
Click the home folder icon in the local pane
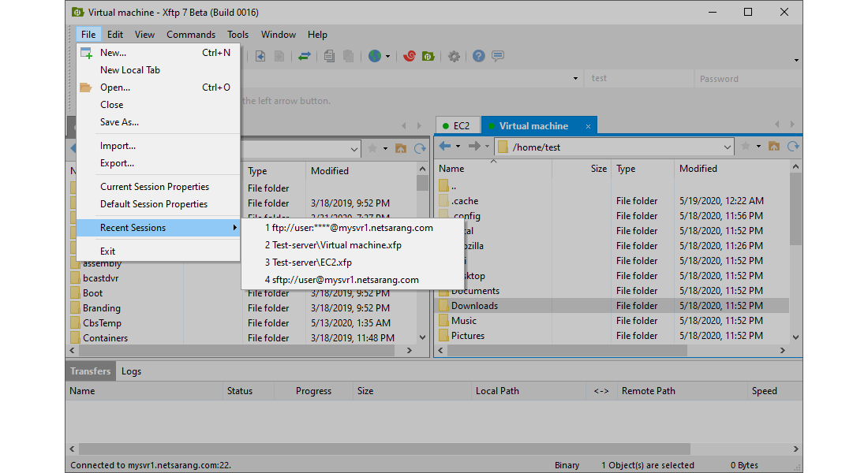click(401, 148)
